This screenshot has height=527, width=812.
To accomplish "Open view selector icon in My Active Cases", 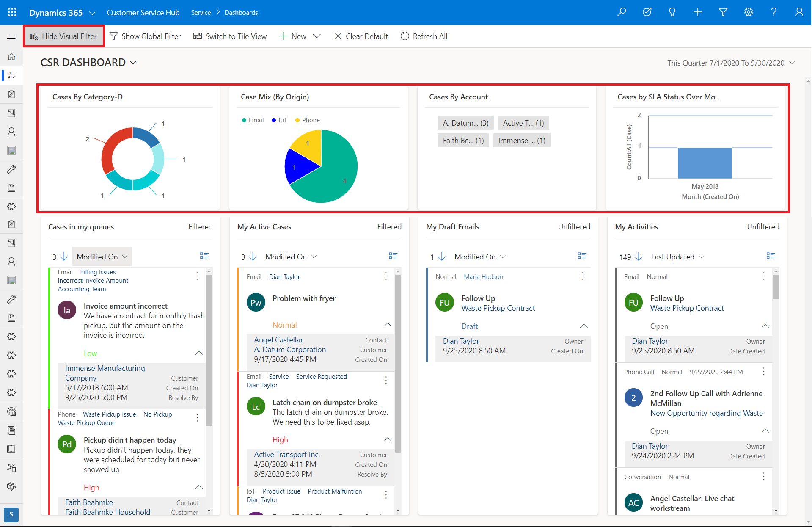I will point(393,256).
